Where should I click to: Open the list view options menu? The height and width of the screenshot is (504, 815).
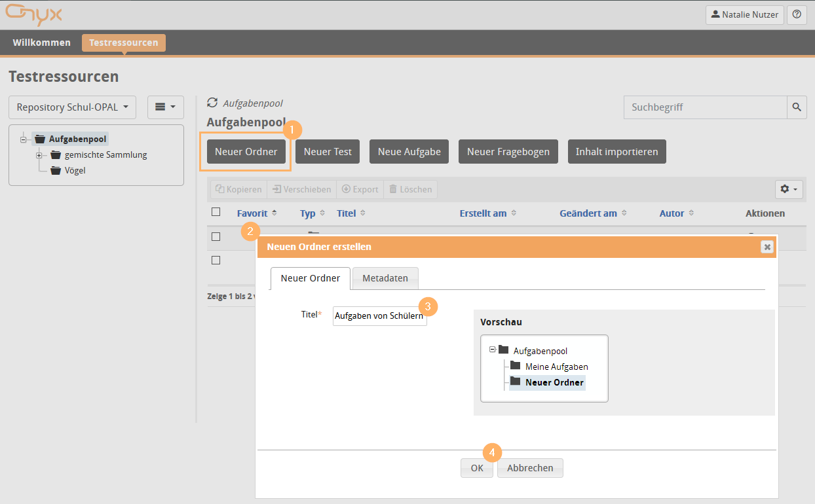tap(165, 107)
